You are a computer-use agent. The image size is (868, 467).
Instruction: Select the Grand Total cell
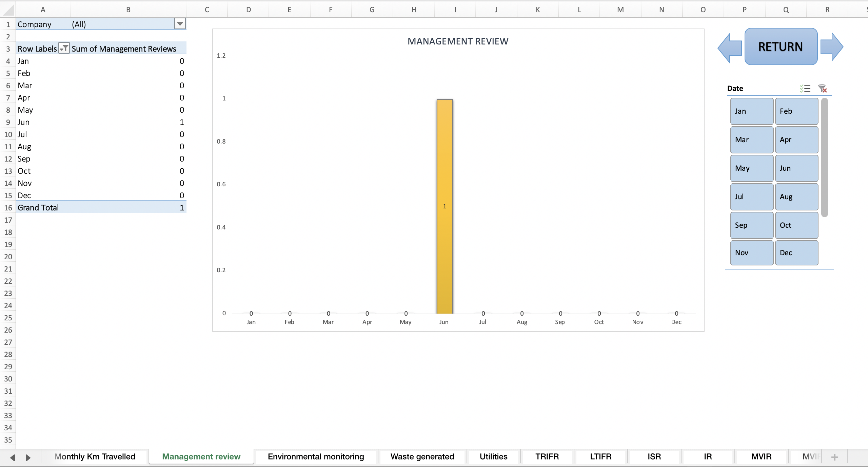(38, 207)
